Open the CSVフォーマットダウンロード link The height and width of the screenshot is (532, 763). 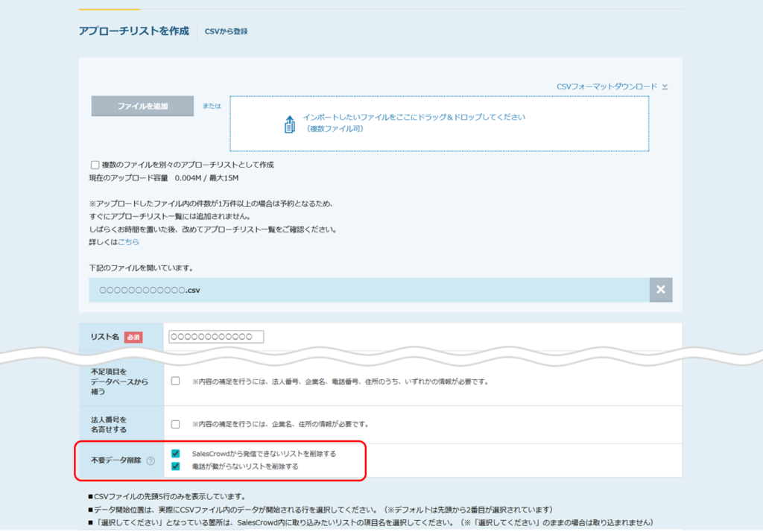(607, 87)
